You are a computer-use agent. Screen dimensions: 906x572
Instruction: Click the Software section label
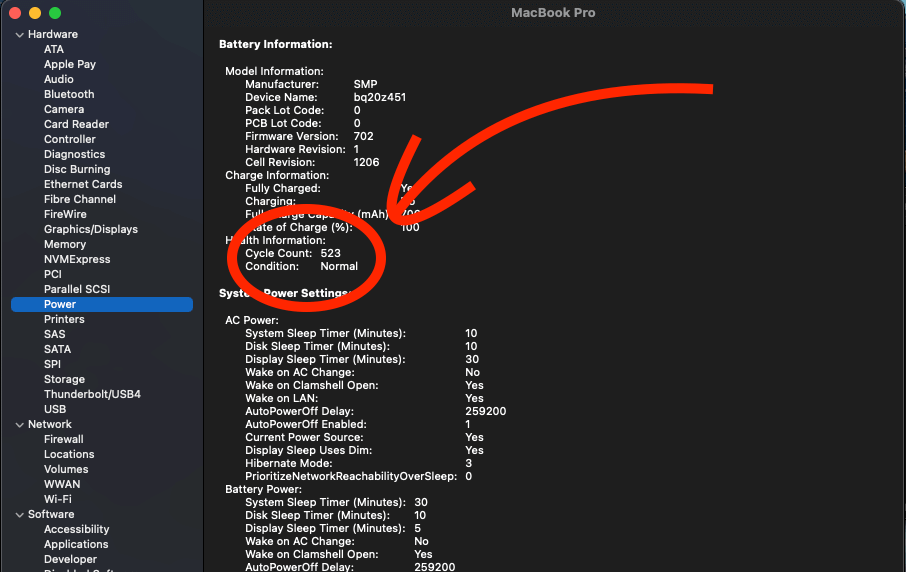pos(51,515)
